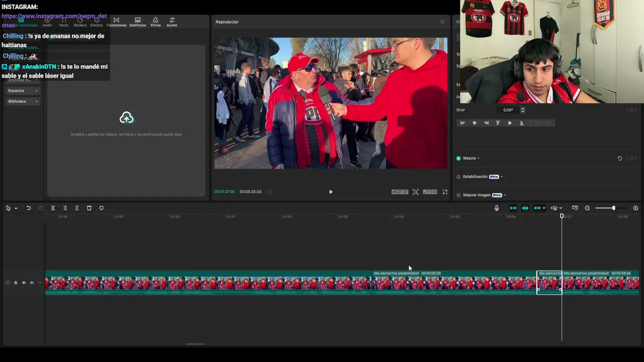
Task: Zoom in the timeline
Action: (635, 208)
